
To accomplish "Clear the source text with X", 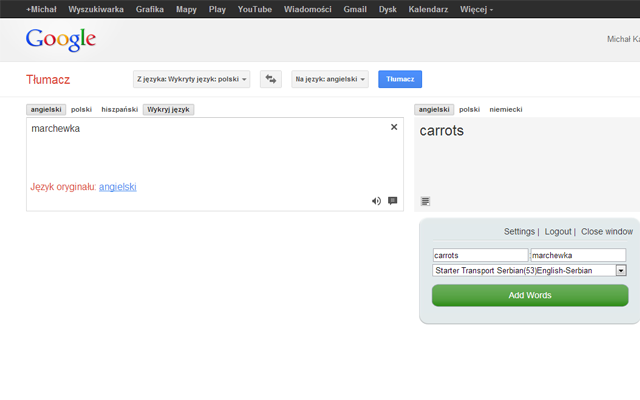I will [394, 127].
